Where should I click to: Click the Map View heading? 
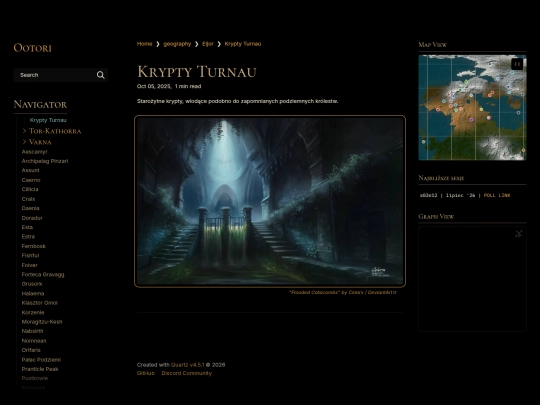coord(433,45)
